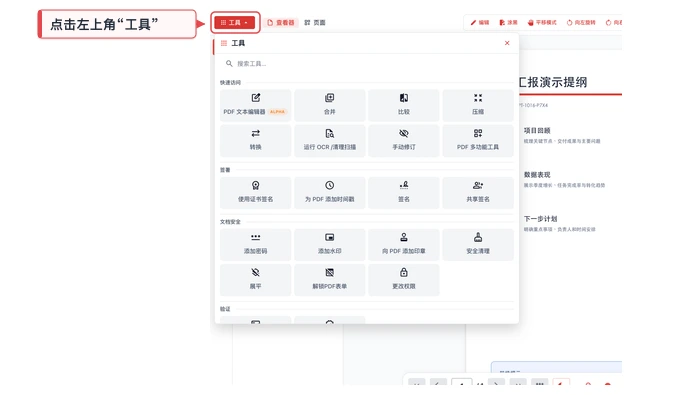This screenshot has height=395, width=700.
Task: Select the 编辑 tool in top toolbar
Action: tap(479, 22)
